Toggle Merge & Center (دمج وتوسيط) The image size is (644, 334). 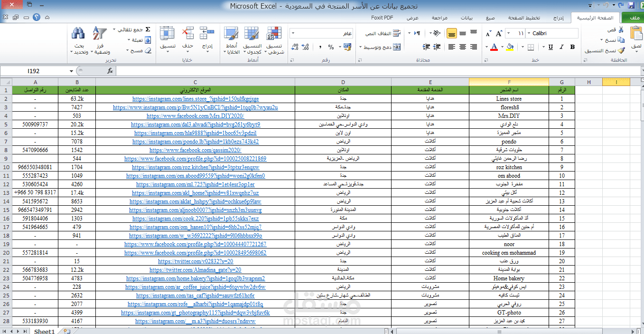[x=383, y=47]
